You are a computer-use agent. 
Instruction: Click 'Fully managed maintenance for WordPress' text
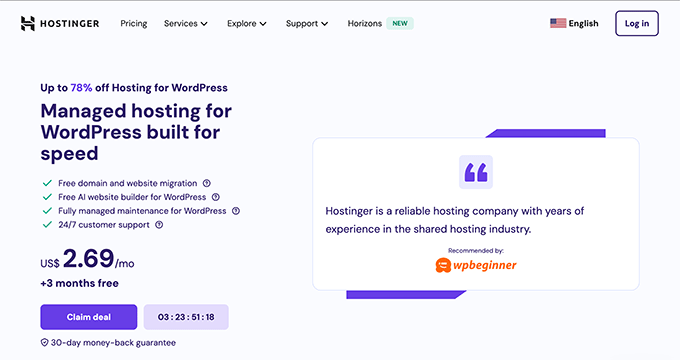point(142,211)
